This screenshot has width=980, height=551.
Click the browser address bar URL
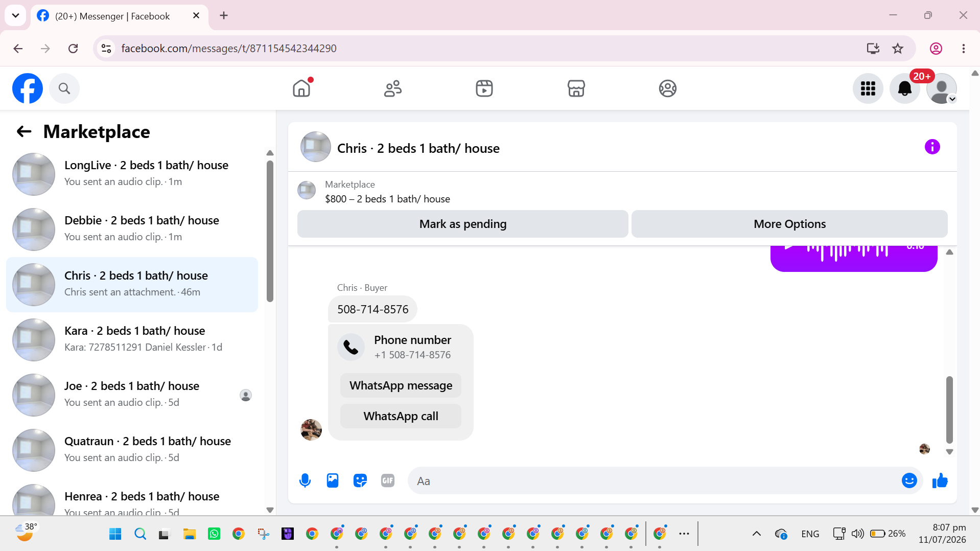point(229,49)
